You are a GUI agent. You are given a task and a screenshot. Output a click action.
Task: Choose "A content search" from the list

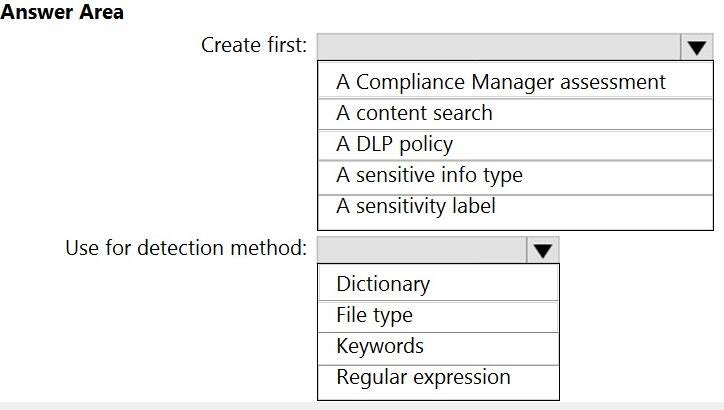pyautogui.click(x=414, y=113)
